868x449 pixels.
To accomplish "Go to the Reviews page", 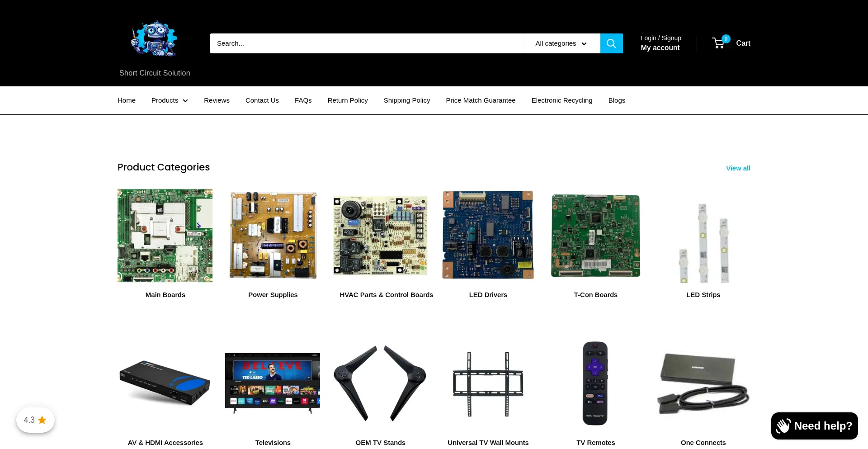I will (x=217, y=100).
